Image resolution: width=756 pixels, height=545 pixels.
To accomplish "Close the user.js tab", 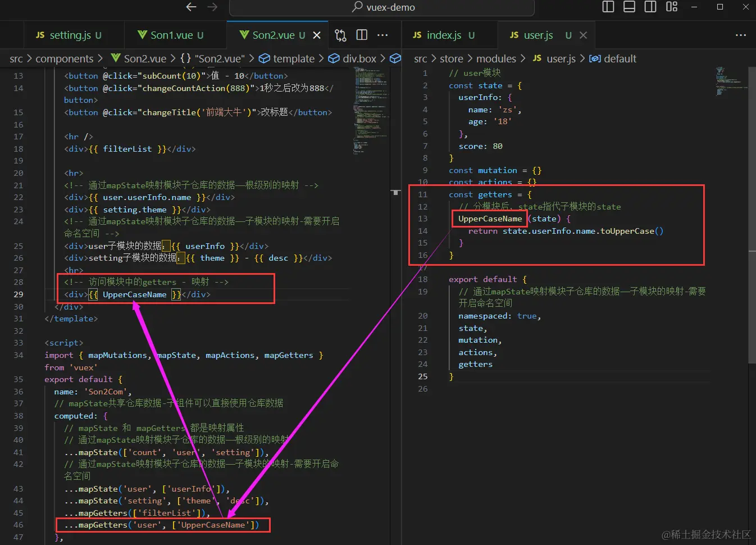I will [x=583, y=35].
